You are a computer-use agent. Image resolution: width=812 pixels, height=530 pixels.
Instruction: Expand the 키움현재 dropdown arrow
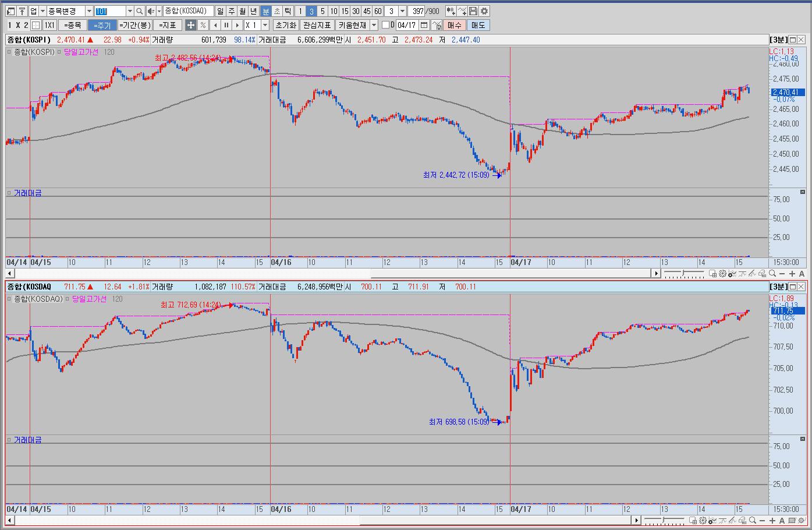pos(374,25)
